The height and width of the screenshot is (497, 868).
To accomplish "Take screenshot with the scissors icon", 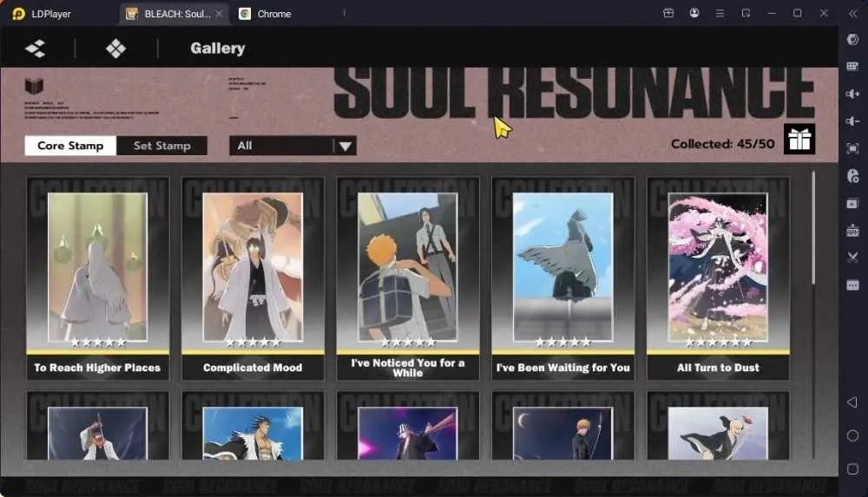I will pos(852,258).
